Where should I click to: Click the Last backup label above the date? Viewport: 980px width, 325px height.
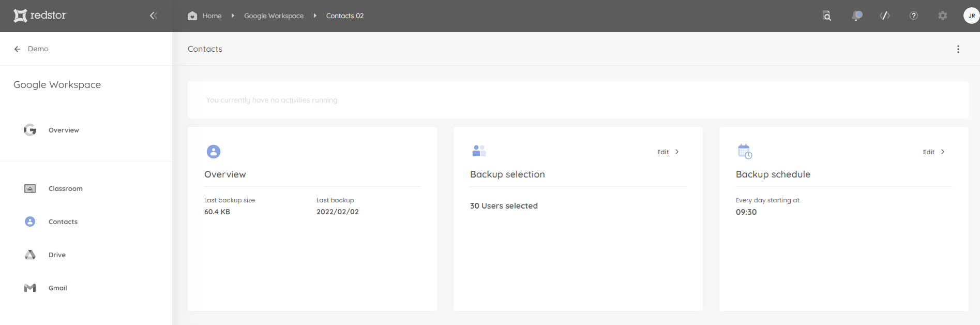(335, 200)
